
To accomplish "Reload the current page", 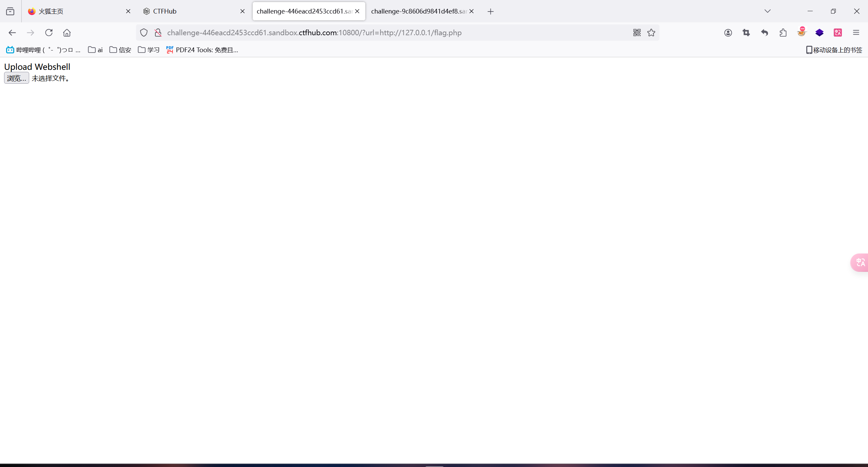I will [x=49, y=33].
